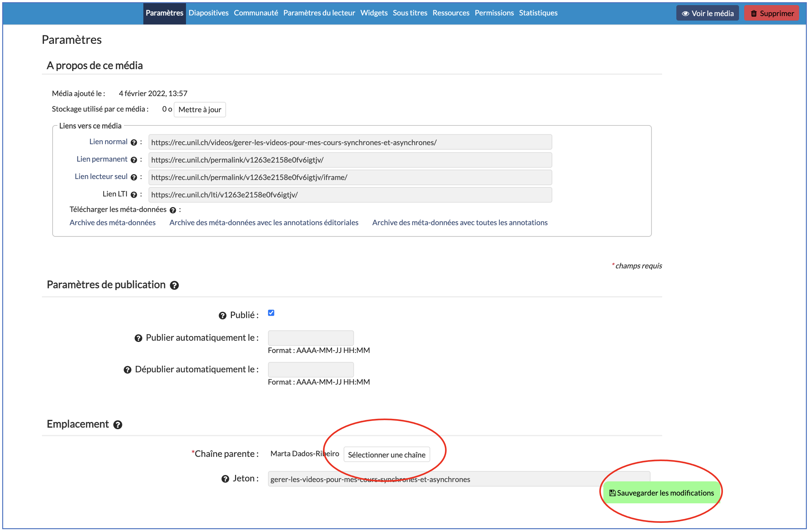Click the Mettre à jour storage button

(x=199, y=110)
